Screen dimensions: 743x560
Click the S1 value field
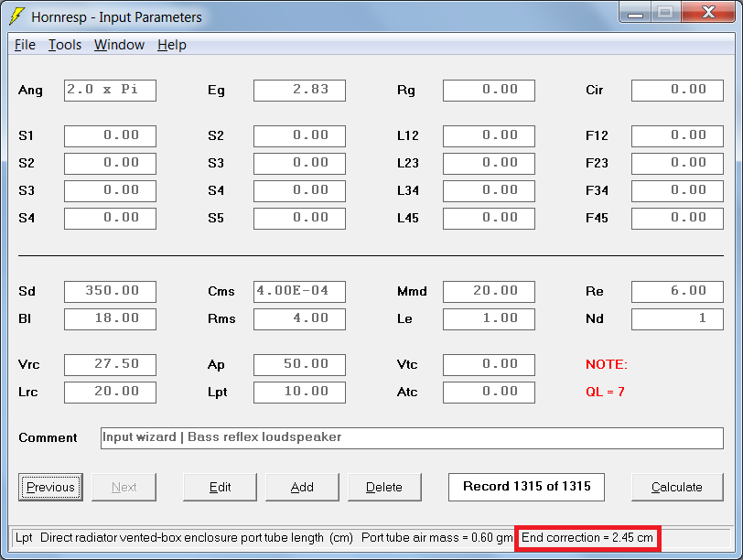tap(110, 136)
